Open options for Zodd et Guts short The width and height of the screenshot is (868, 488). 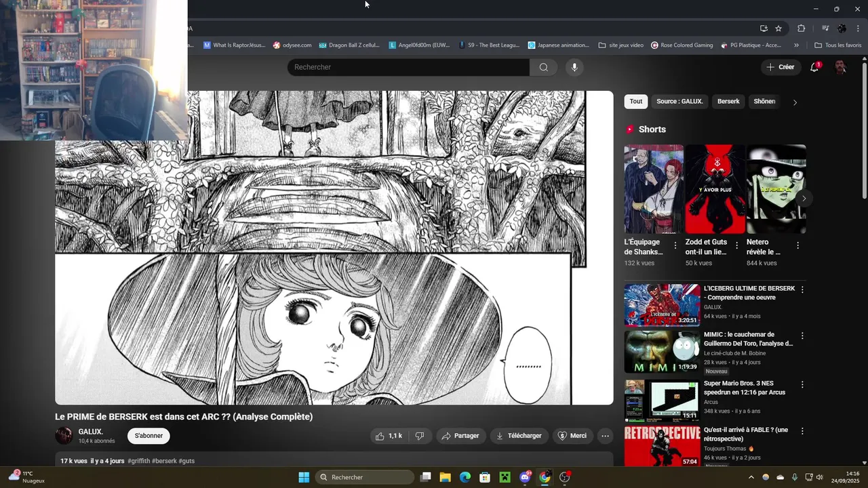[736, 245]
